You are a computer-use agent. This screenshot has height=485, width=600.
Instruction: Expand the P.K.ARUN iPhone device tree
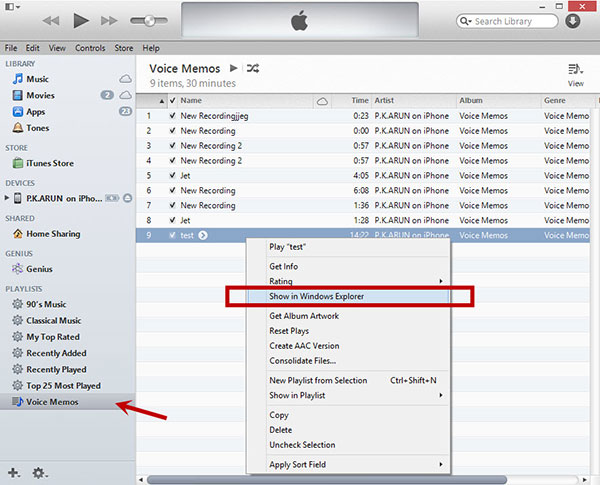tap(7, 198)
